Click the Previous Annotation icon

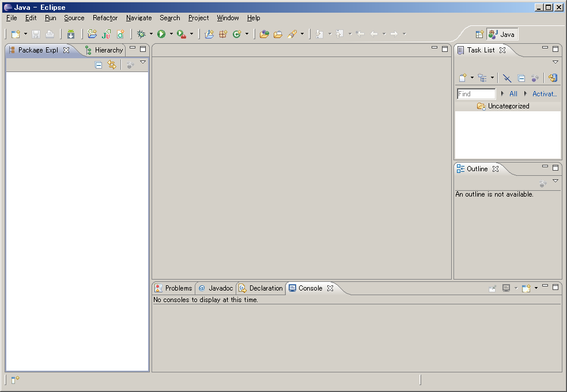(339, 34)
